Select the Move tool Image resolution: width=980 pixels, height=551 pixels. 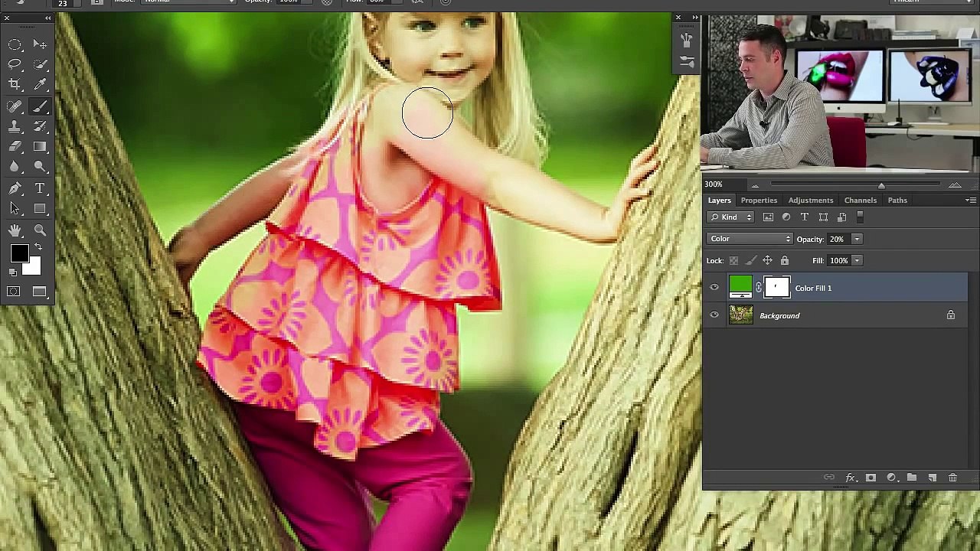pos(40,44)
